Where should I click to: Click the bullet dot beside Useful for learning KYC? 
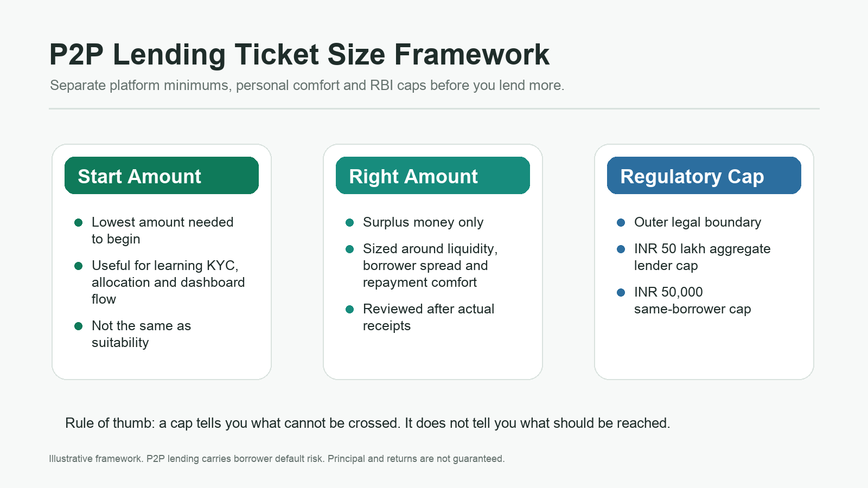point(79,266)
